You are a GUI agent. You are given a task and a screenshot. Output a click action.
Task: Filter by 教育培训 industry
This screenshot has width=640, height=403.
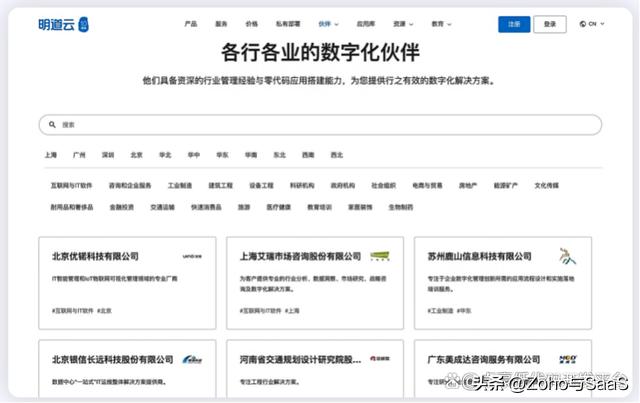(x=319, y=207)
